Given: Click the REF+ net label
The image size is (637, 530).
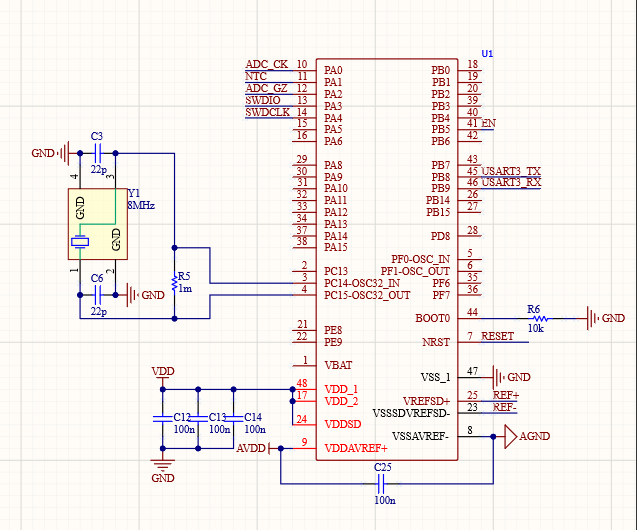Looking at the screenshot, I should coord(506,395).
